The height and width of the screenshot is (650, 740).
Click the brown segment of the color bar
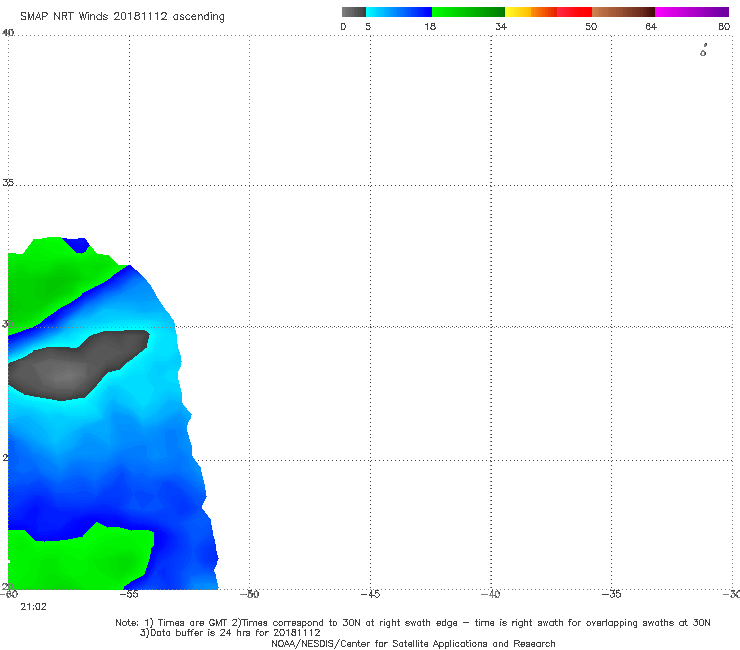623,12
